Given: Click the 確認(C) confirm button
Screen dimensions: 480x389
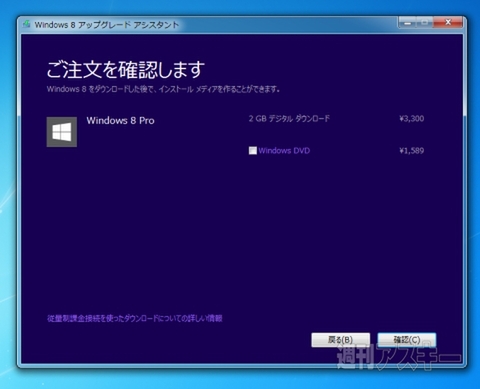Looking at the screenshot, I should pos(407,340).
